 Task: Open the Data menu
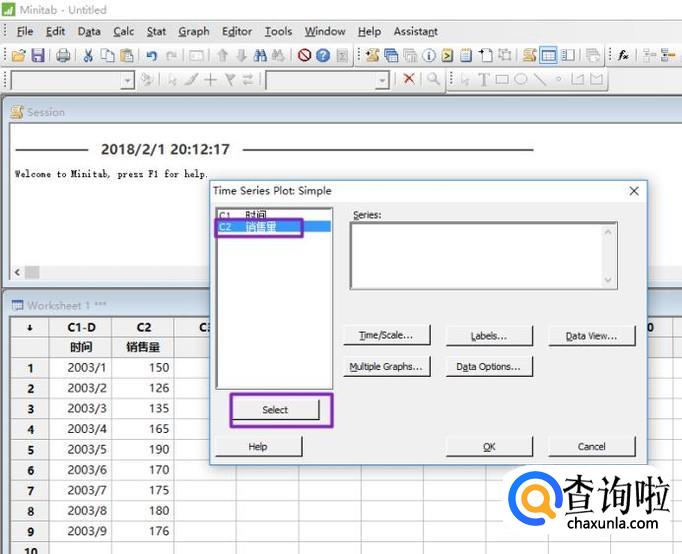[x=89, y=32]
